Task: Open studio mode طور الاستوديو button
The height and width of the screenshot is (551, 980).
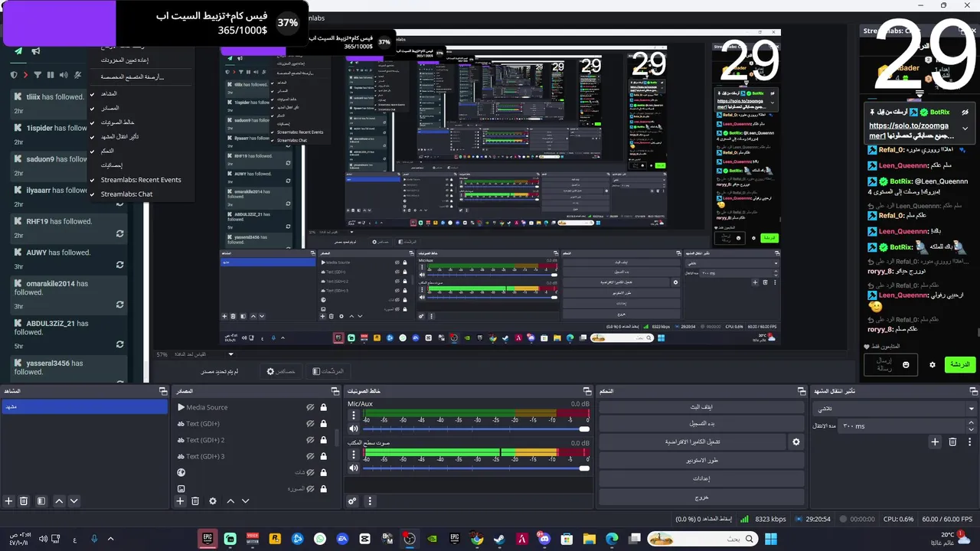Action: pos(701,460)
